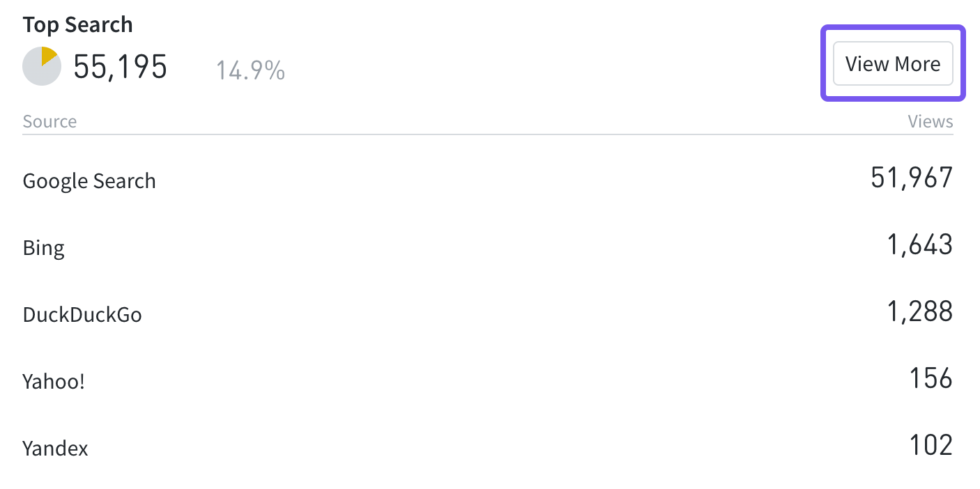This screenshot has height=489, width=980.
Task: Click Yahoo!'s 156 views number
Action: click(931, 379)
